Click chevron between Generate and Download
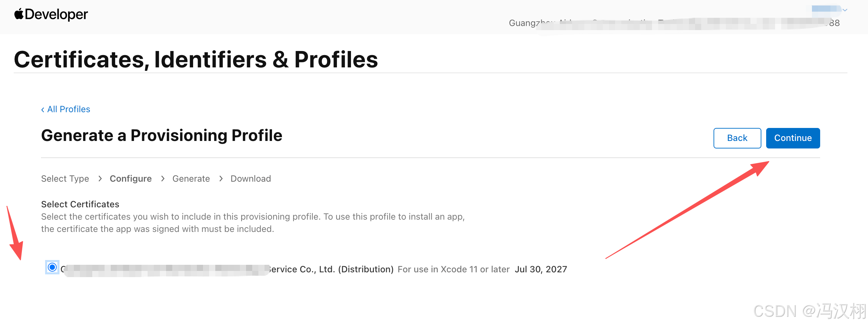 221,179
